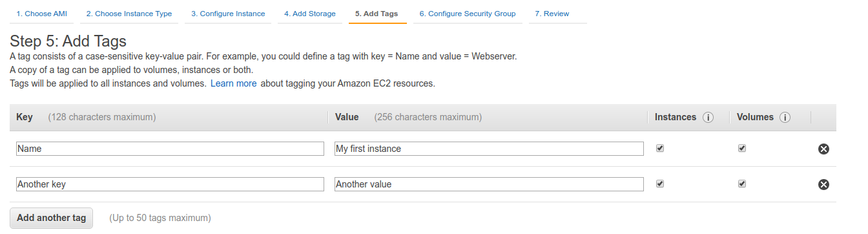Remove the Another key tag row

[823, 184]
